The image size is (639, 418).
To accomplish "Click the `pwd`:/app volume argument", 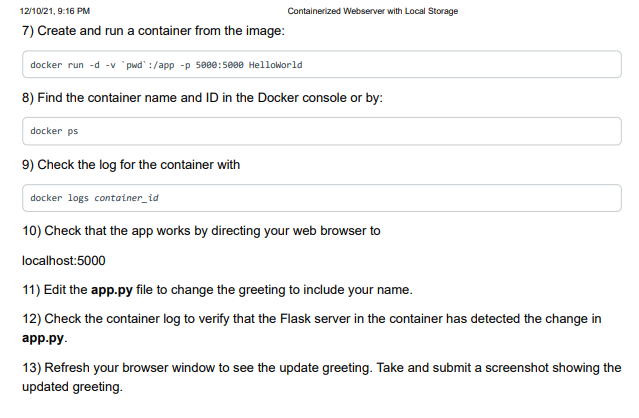I will [148, 65].
